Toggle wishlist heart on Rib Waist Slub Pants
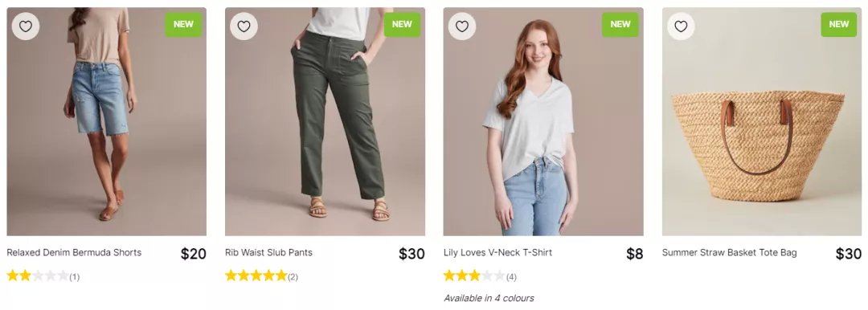Image resolution: width=868 pixels, height=310 pixels. coord(244,26)
